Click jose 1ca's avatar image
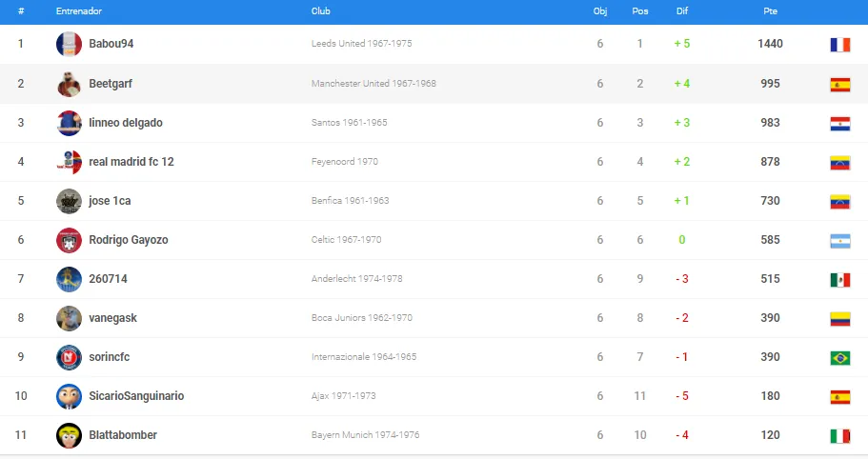 tap(70, 201)
